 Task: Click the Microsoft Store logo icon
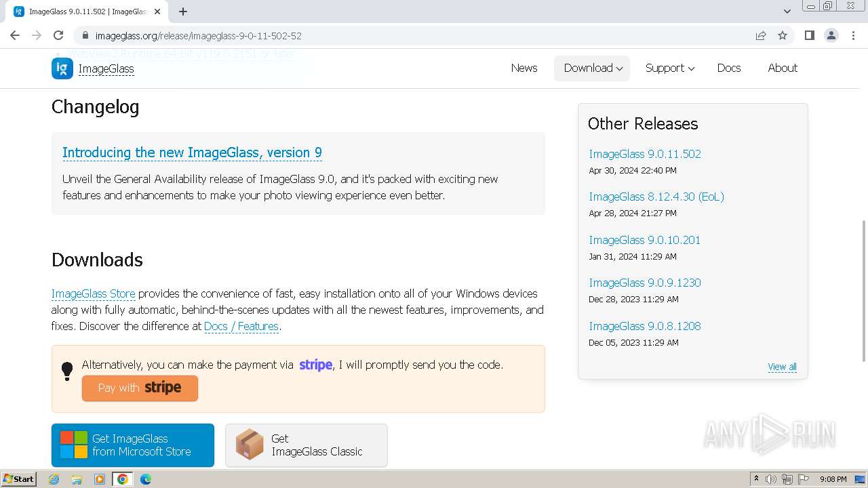point(73,445)
